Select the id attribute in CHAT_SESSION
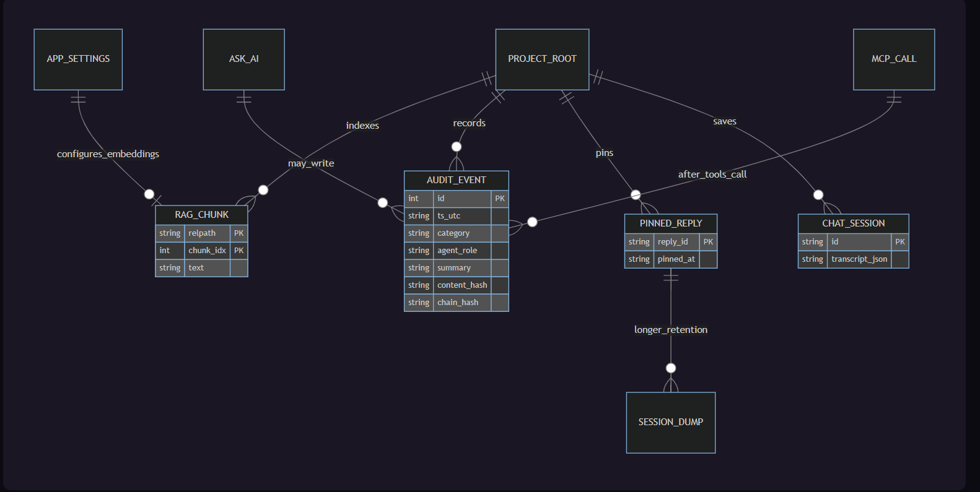The width and height of the screenshot is (980, 492). coord(859,242)
